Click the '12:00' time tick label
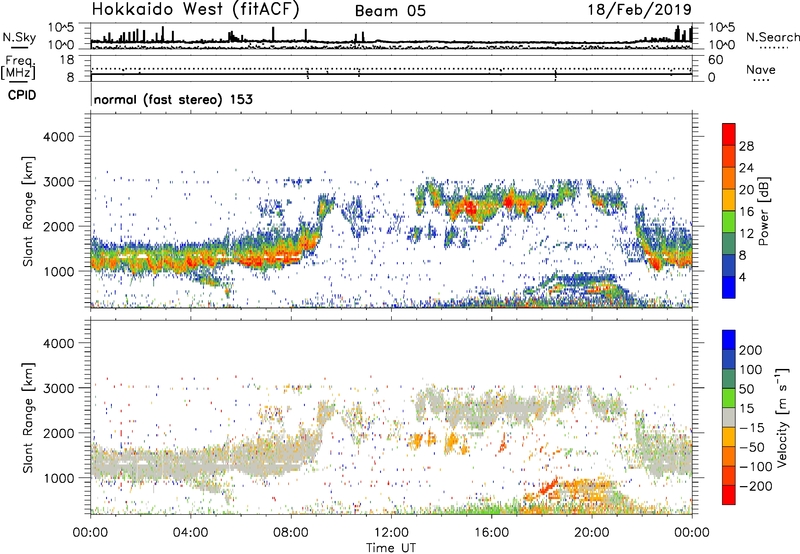800x554 pixels. tap(391, 533)
